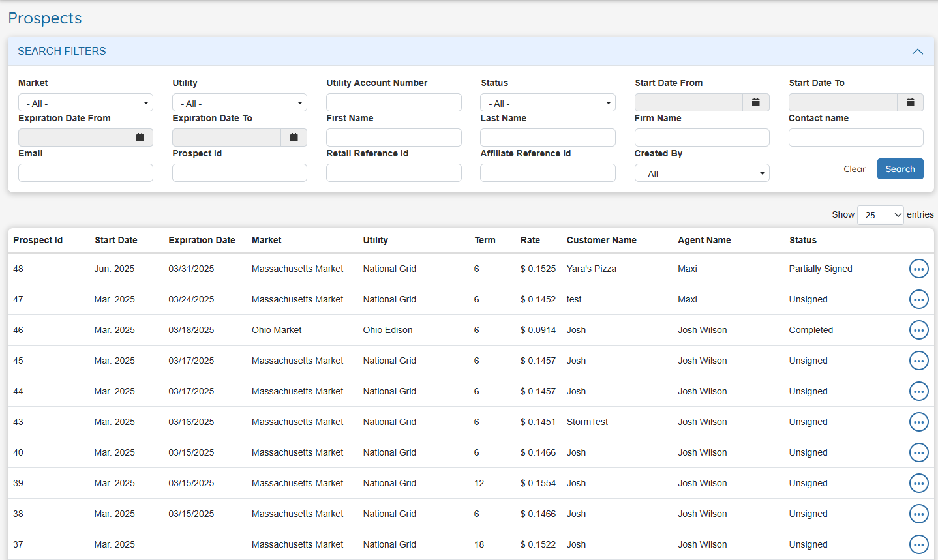Focus the Utility Account Number field
The image size is (938, 560).
pos(394,102)
